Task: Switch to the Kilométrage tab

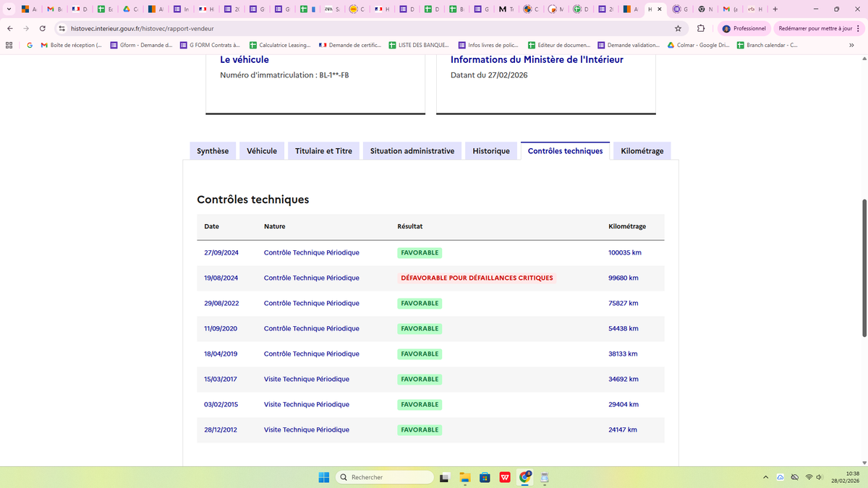Action: (642, 151)
